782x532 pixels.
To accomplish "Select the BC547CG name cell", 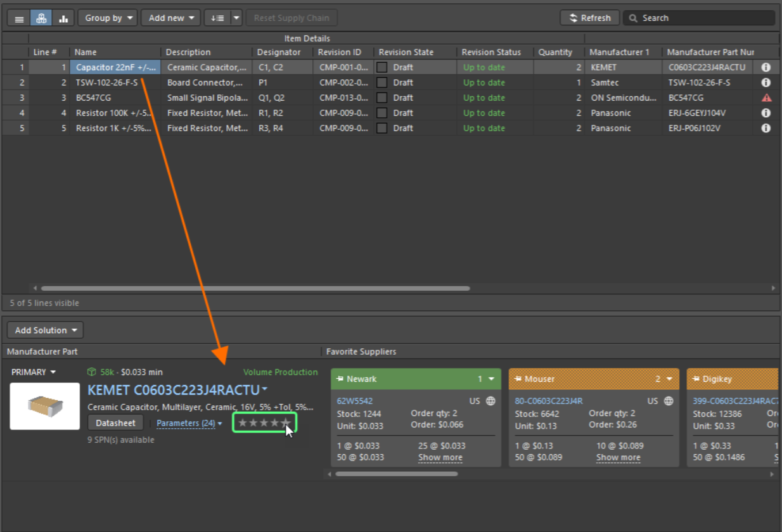I will pyautogui.click(x=115, y=98).
